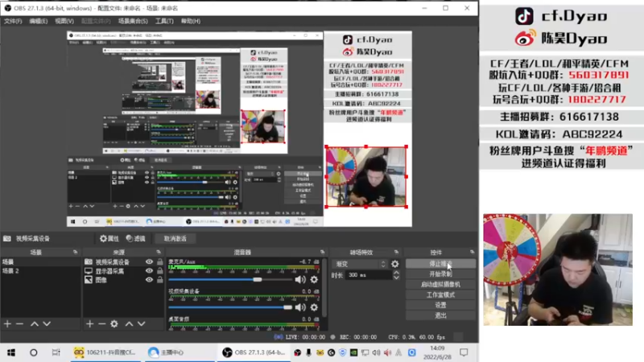Click the 退出 button
This screenshot has height=362, width=644.
pyautogui.click(x=440, y=315)
